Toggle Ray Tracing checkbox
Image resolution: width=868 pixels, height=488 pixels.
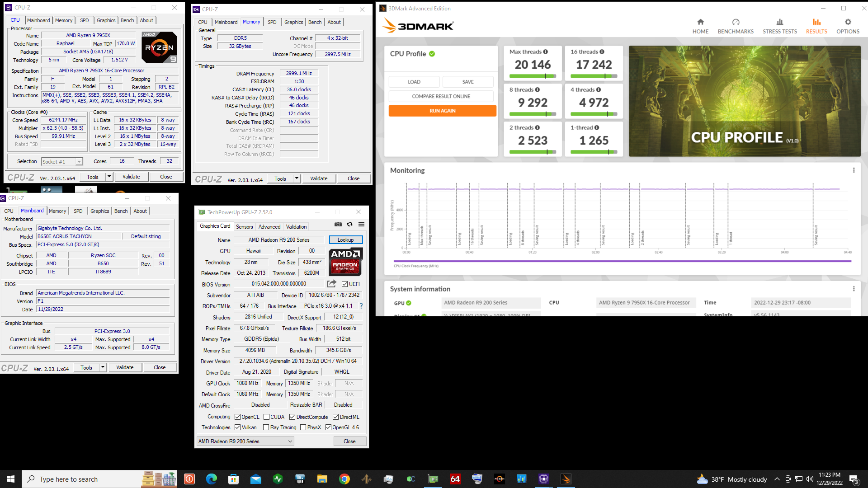[266, 427]
